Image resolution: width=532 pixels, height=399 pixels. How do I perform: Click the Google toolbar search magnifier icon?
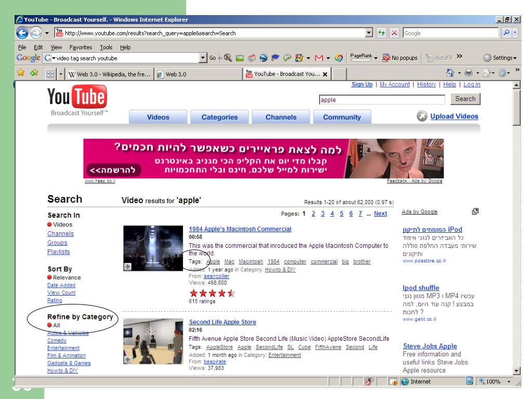pos(228,58)
